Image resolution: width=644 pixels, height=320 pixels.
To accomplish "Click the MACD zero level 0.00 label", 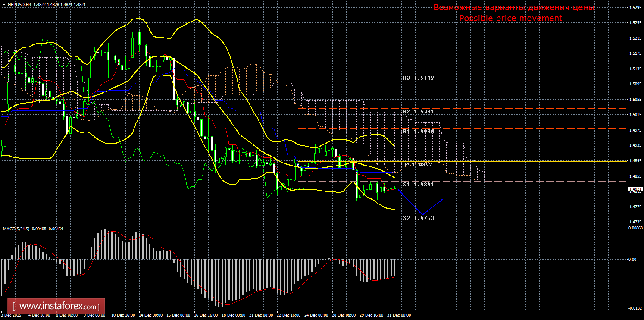I will pyautogui.click(x=632, y=259).
